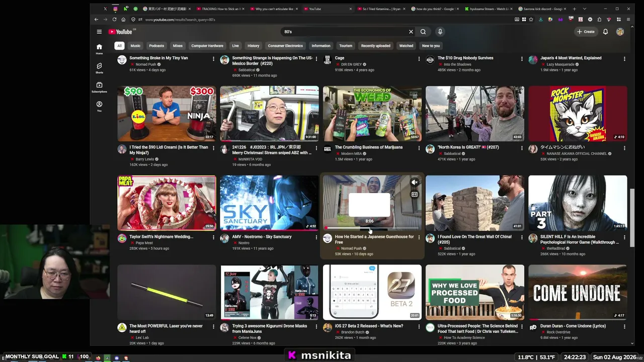Open options for AMV - Nostromo - Sky Sanctuary
This screenshot has height=362, width=644.
click(x=316, y=237)
